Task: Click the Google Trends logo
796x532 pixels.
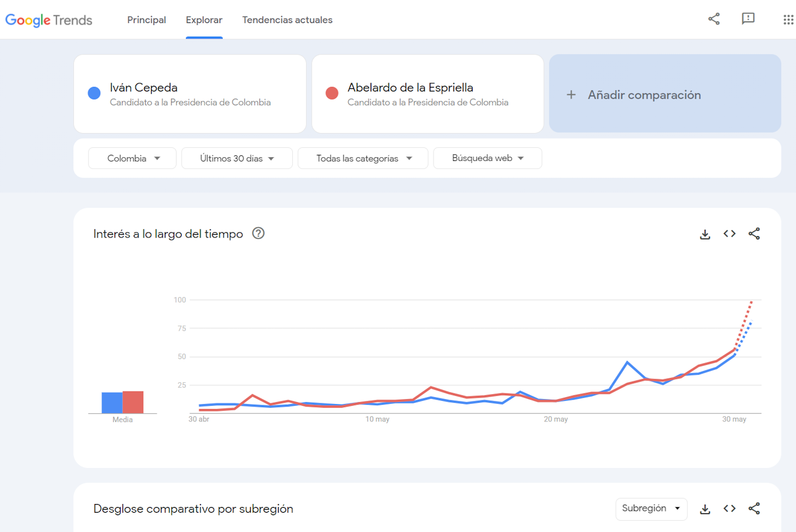Action: pyautogui.click(x=49, y=20)
